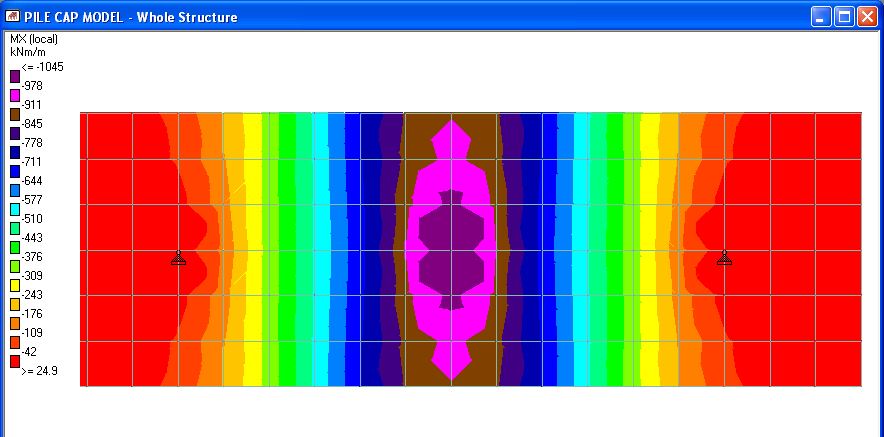Click legend value '-577'
This screenshot has width=884, height=437.
pyautogui.click(x=32, y=200)
